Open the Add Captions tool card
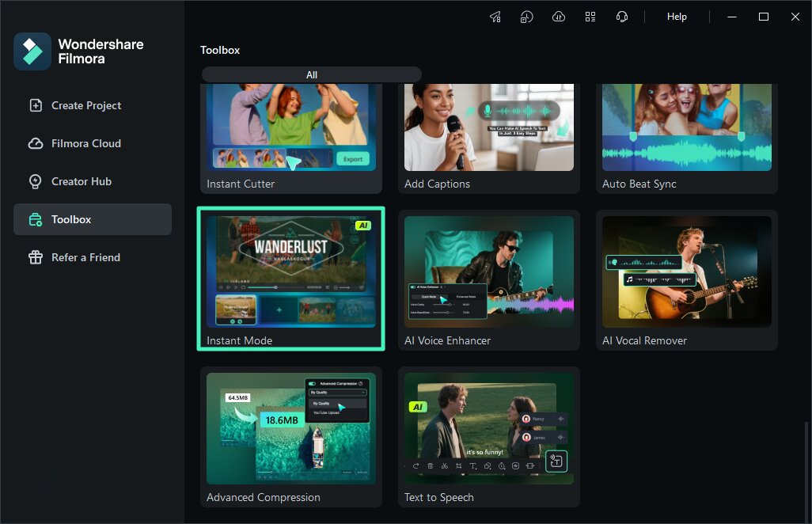 (x=489, y=139)
